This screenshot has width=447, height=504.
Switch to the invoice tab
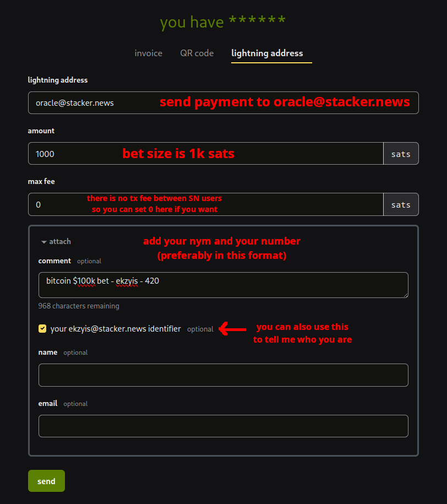(x=148, y=53)
